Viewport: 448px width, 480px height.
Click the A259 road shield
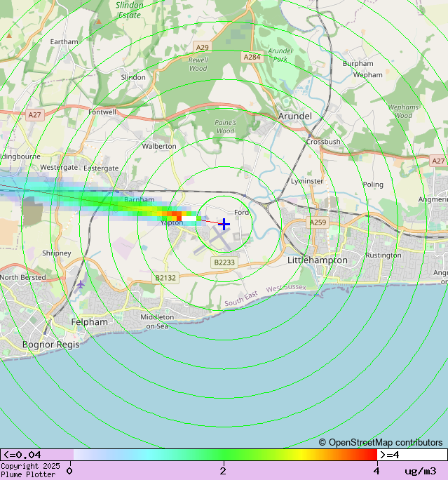coord(318,222)
